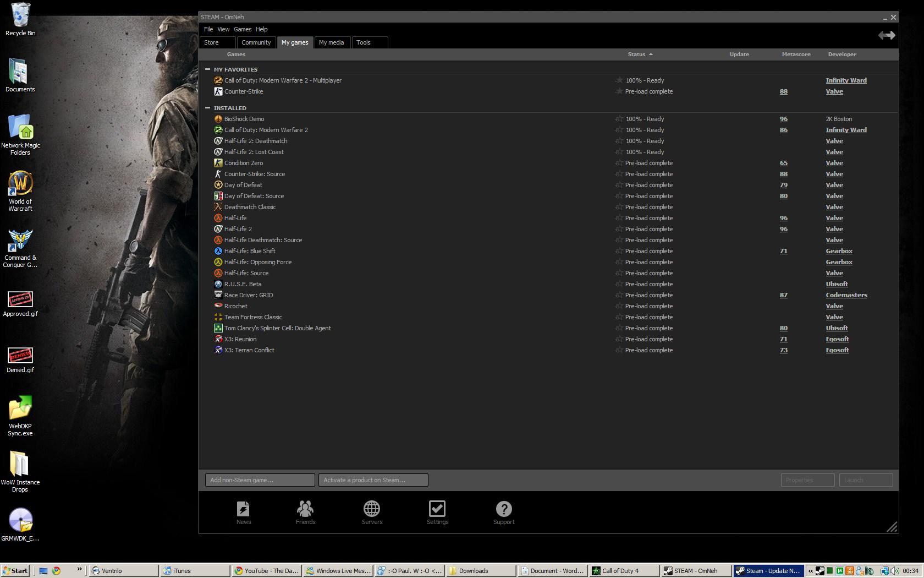Viewport: 924px width, 578px height.
Task: Toggle favorite star for Half-Life 2: Deathmatch
Action: pyautogui.click(x=619, y=141)
